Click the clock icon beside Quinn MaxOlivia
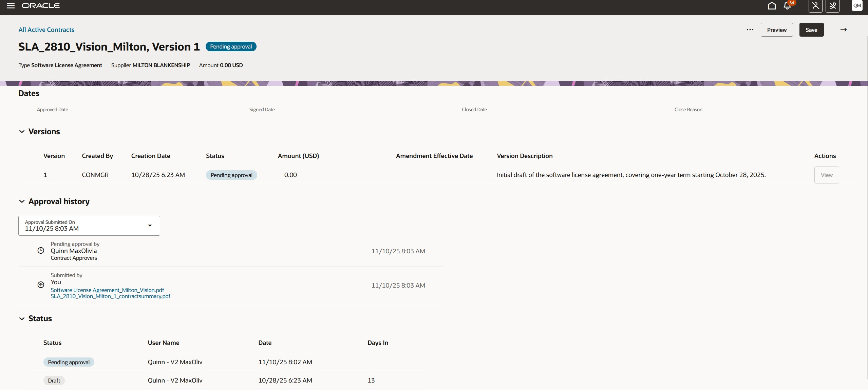Viewport: 868px width, 390px height. point(41,251)
